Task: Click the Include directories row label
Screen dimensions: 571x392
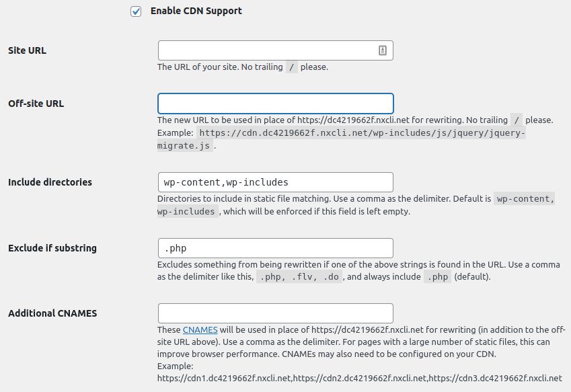Action: pos(50,182)
